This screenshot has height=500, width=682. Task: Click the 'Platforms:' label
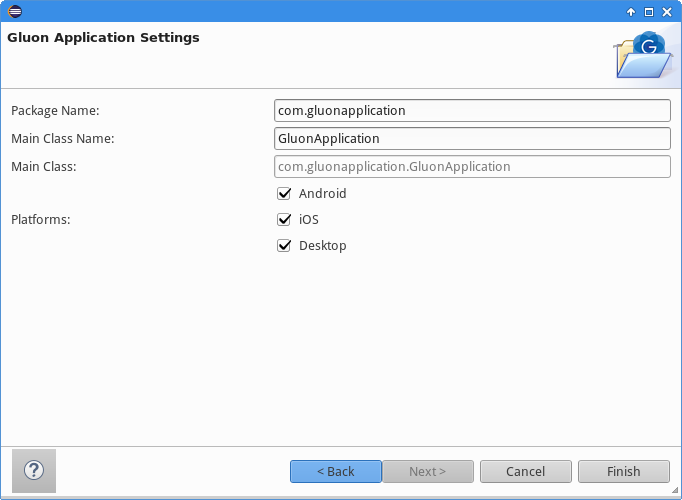tap(40, 220)
